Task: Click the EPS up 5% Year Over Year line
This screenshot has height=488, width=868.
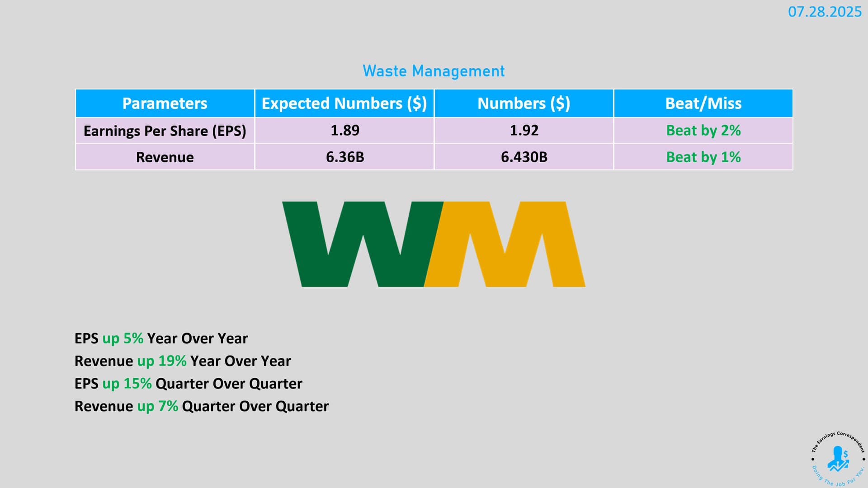Action: coord(161,338)
